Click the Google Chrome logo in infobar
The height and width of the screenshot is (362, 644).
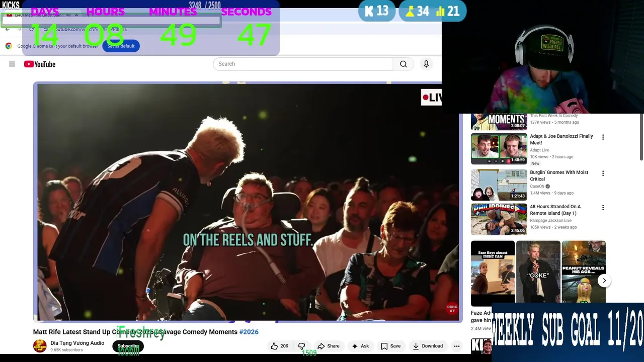click(9, 46)
